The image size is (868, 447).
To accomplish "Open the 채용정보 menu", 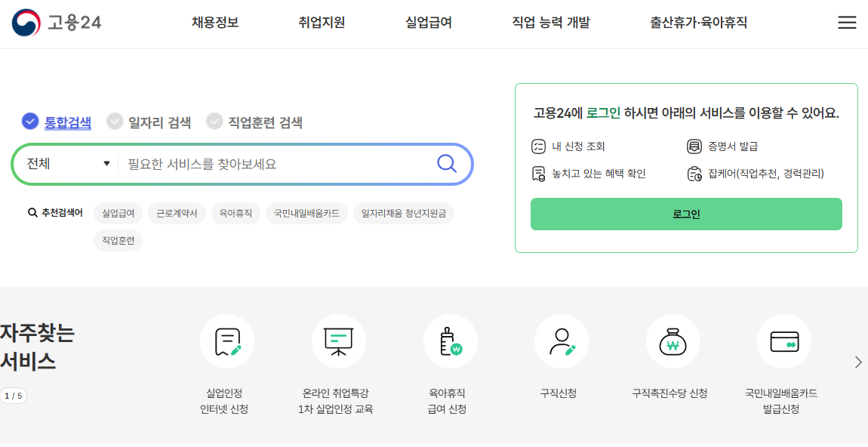I will 214,23.
